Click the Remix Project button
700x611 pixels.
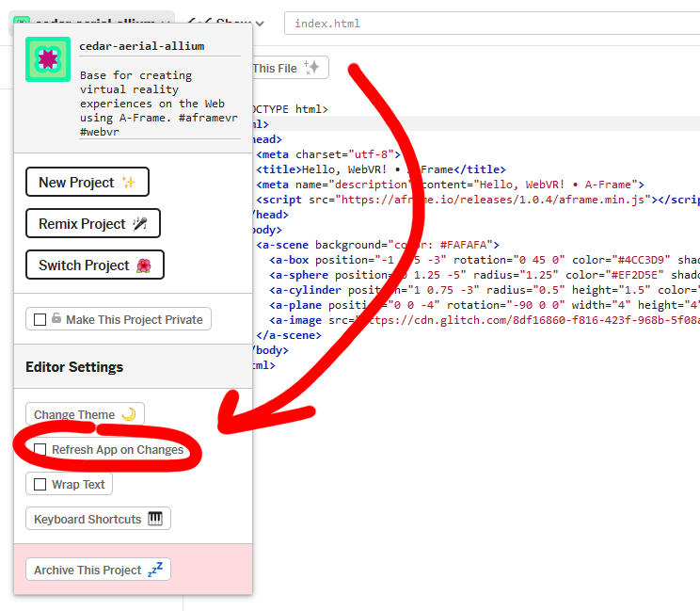pyautogui.click(x=92, y=224)
